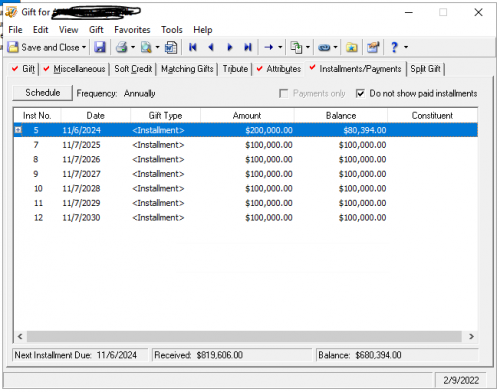Open the Save and Close dropdown arrow
The image size is (500, 392).
click(84, 47)
